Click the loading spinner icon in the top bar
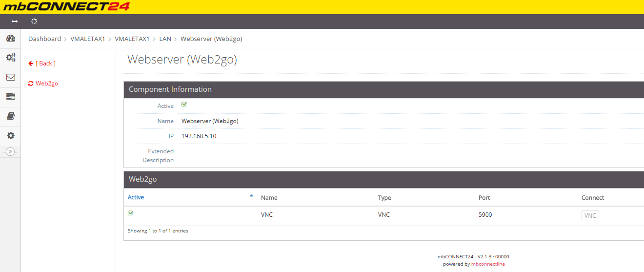 [x=34, y=21]
